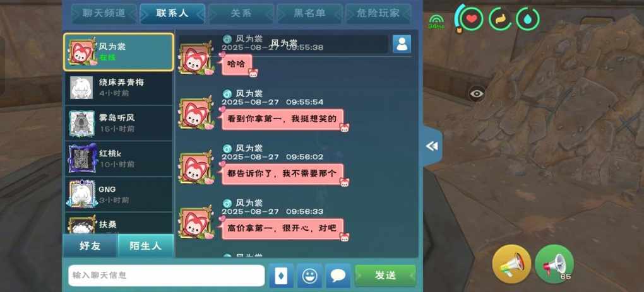This screenshot has width=644, height=292.
Task: Switch to the 关系 tab
Action: point(241,13)
